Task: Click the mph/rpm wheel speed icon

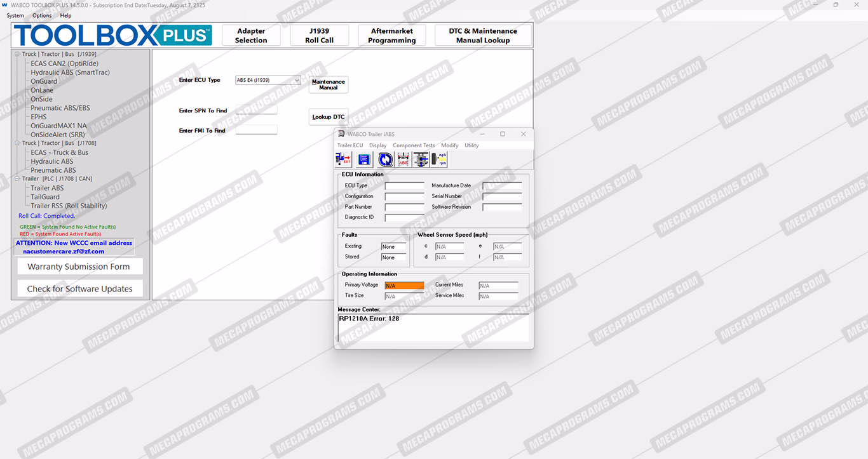Action: point(439,159)
